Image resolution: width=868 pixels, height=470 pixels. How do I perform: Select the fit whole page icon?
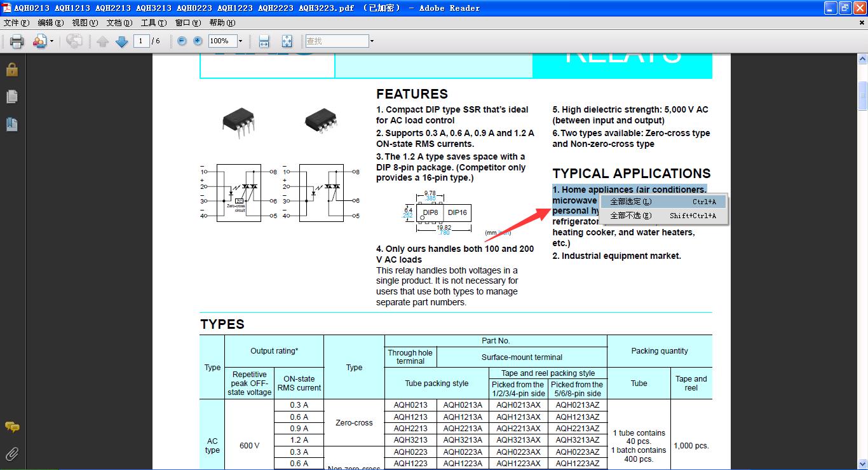pos(287,41)
